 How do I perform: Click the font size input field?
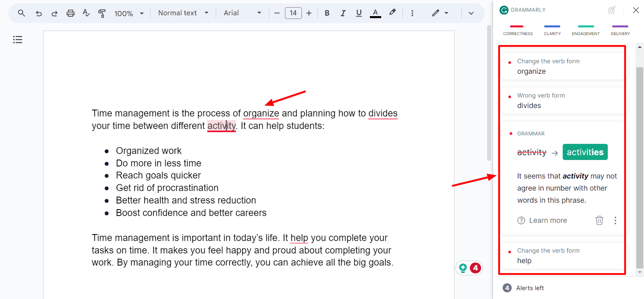point(293,13)
